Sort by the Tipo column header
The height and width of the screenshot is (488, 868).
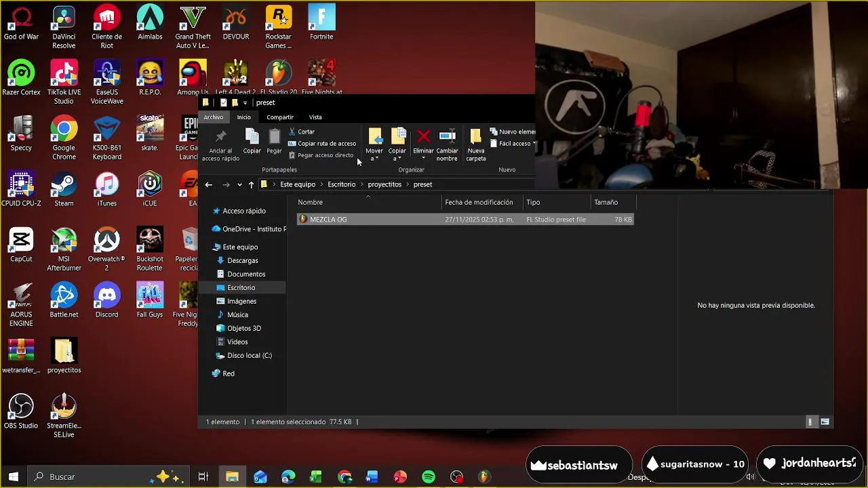(x=557, y=202)
